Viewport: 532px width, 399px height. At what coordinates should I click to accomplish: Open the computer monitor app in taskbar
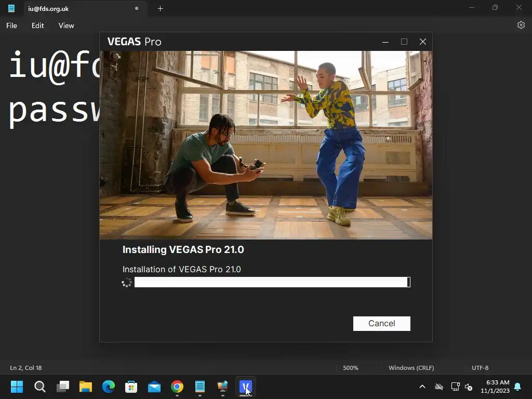(x=222, y=387)
